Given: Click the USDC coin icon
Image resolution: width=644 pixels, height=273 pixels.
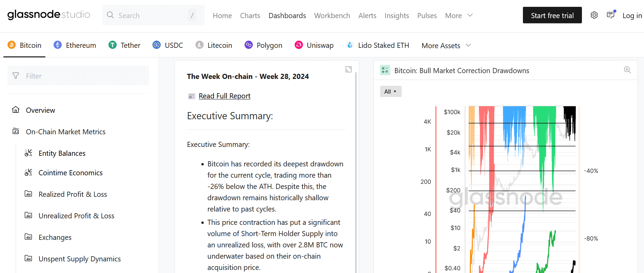Looking at the screenshot, I should coord(157,45).
